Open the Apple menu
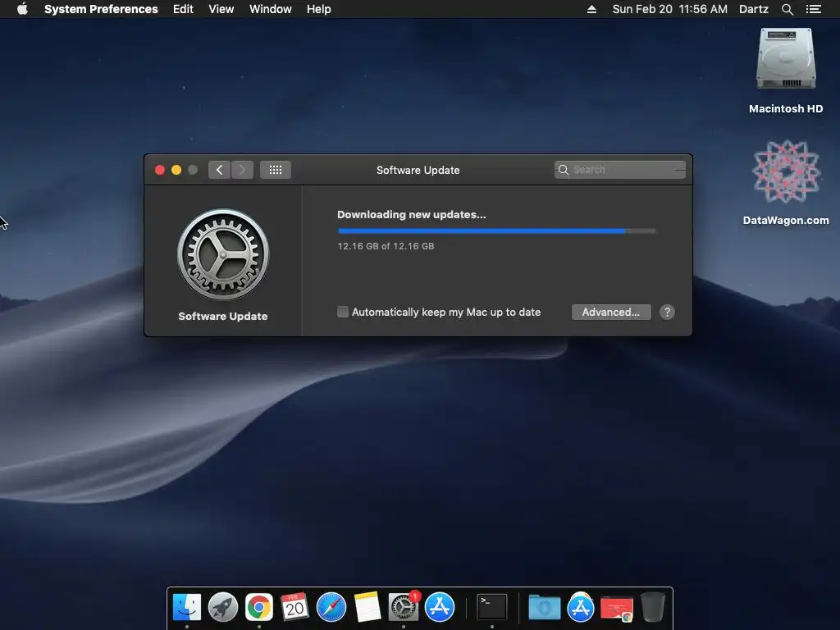 22,9
